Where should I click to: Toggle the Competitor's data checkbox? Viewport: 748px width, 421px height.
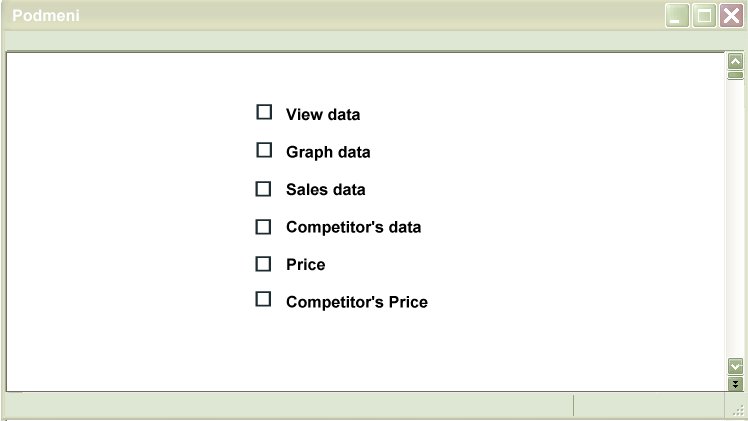pyautogui.click(x=264, y=226)
